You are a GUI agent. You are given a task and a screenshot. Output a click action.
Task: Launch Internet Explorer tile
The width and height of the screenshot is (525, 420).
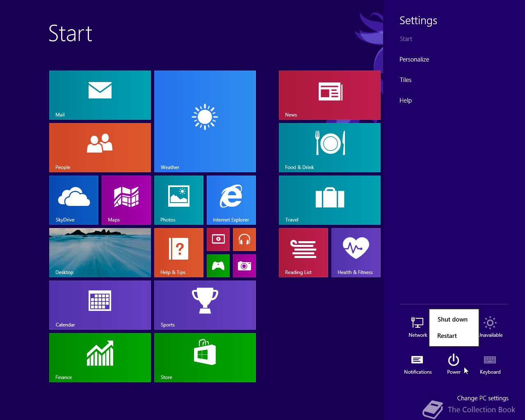click(x=231, y=200)
